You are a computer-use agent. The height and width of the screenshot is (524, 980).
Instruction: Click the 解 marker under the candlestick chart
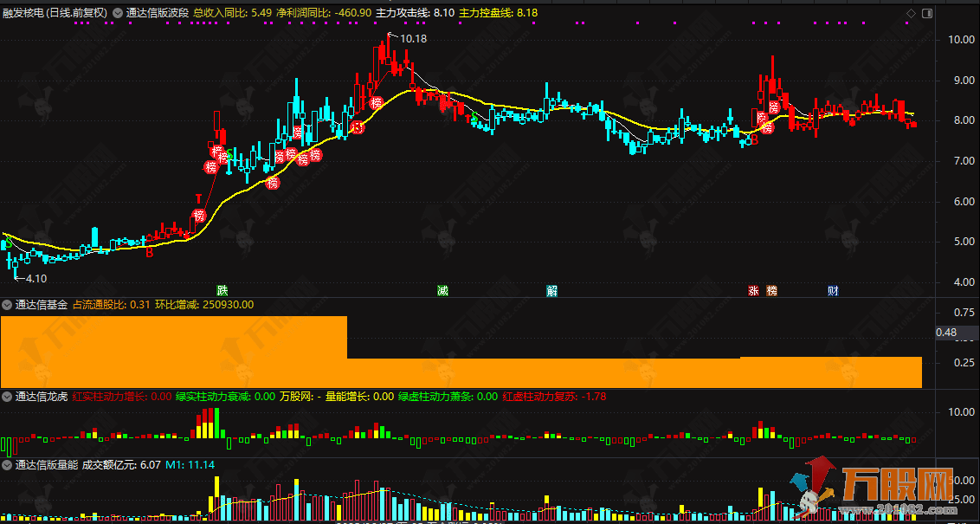click(x=551, y=291)
